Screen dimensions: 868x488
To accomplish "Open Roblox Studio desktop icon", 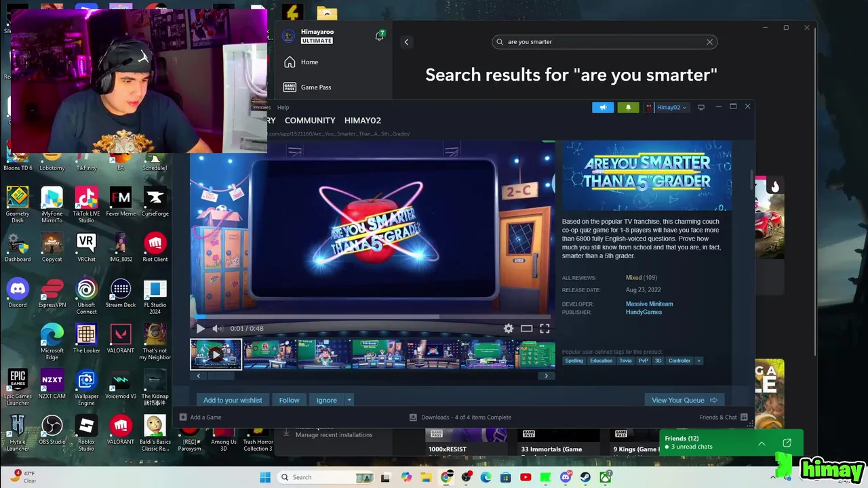I will 86,433.
